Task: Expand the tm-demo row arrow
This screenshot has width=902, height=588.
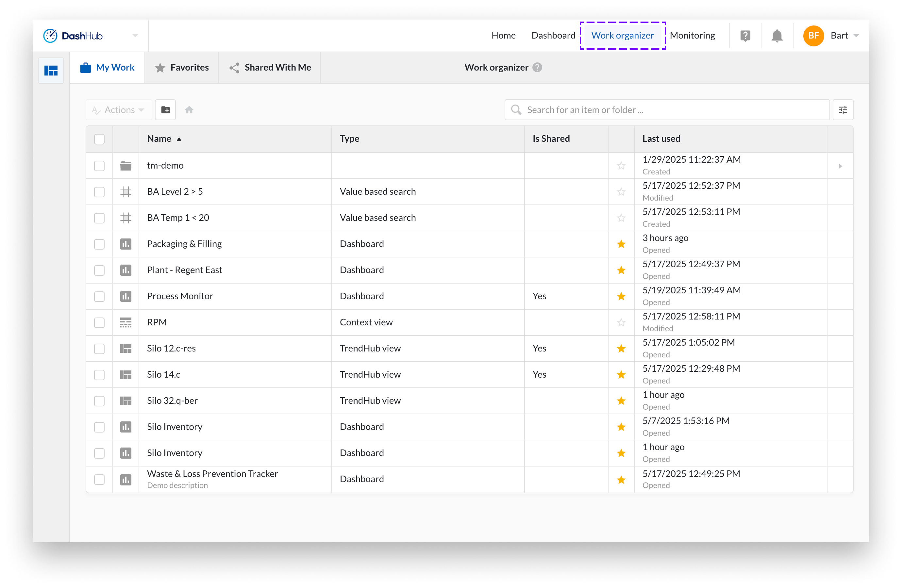Action: click(x=840, y=166)
